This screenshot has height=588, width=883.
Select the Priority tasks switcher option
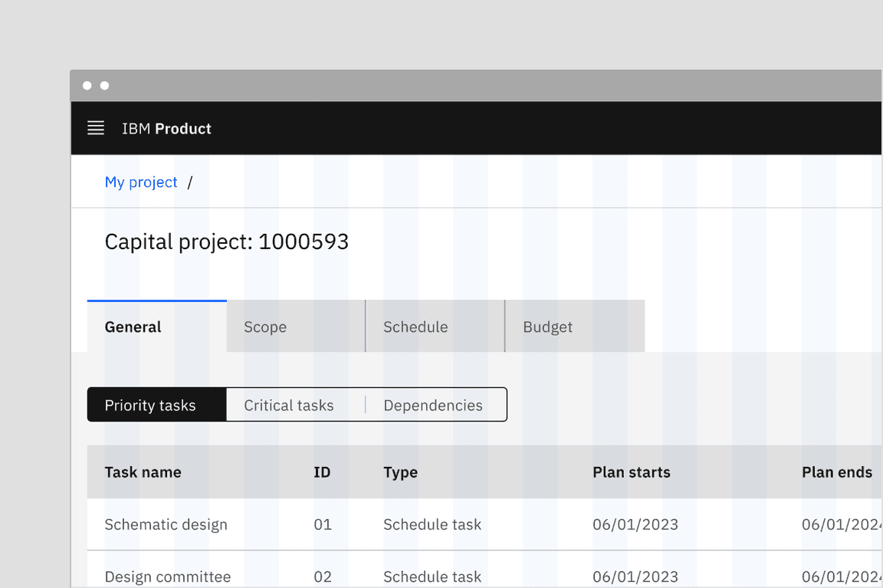pyautogui.click(x=156, y=405)
